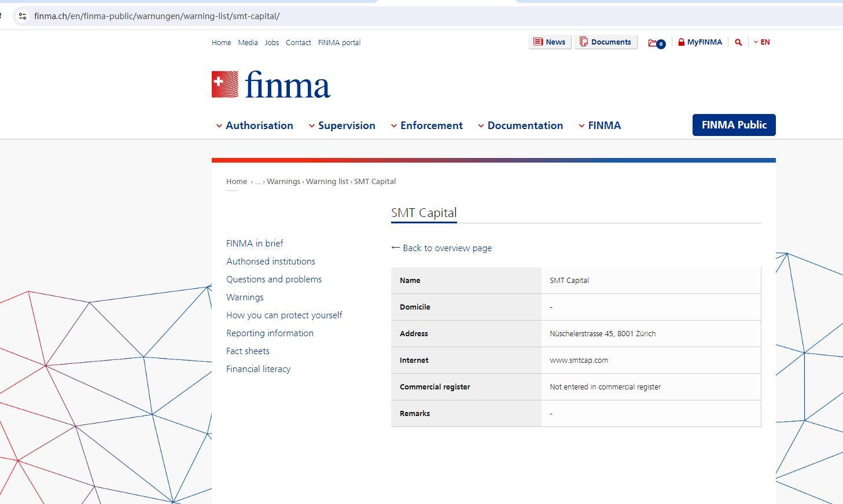Expand the Enforcement menu
The image size is (843, 504).
(427, 126)
